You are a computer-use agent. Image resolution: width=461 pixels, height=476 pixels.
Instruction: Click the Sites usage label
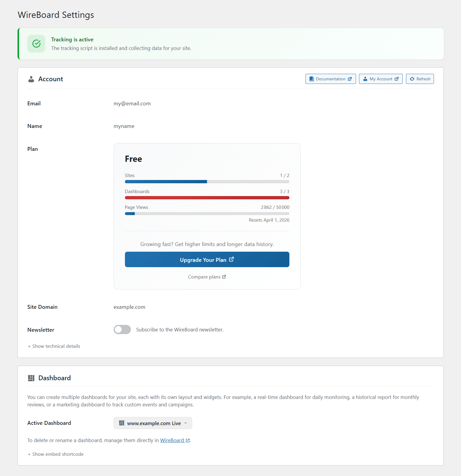(130, 176)
